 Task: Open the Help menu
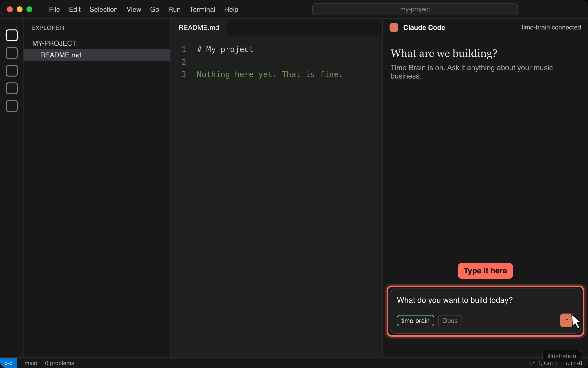[231, 9]
